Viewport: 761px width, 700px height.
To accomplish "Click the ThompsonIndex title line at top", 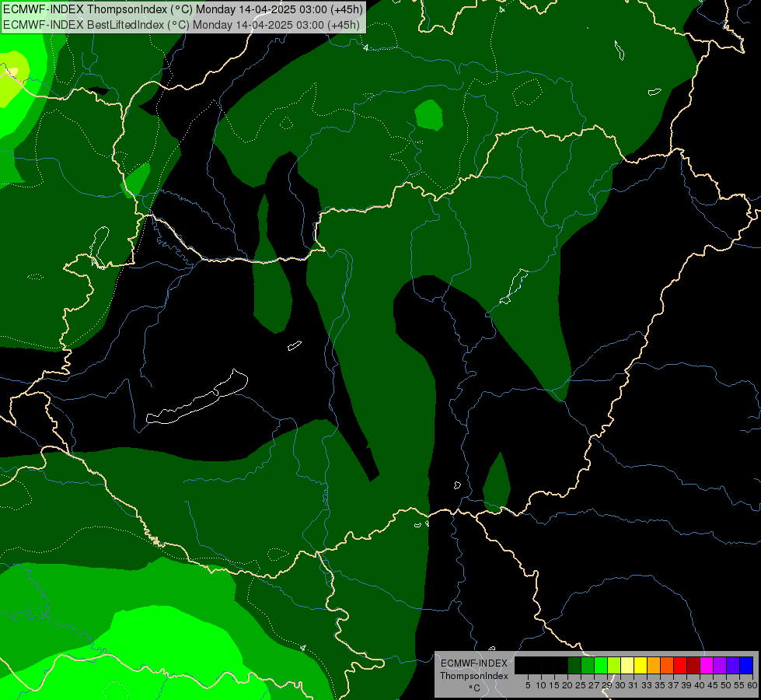I will coord(183,9).
